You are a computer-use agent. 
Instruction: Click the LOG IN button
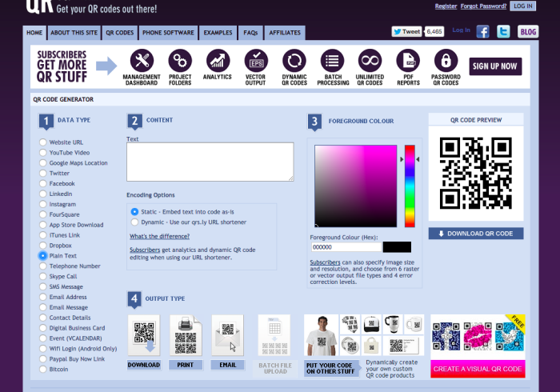[x=523, y=6]
